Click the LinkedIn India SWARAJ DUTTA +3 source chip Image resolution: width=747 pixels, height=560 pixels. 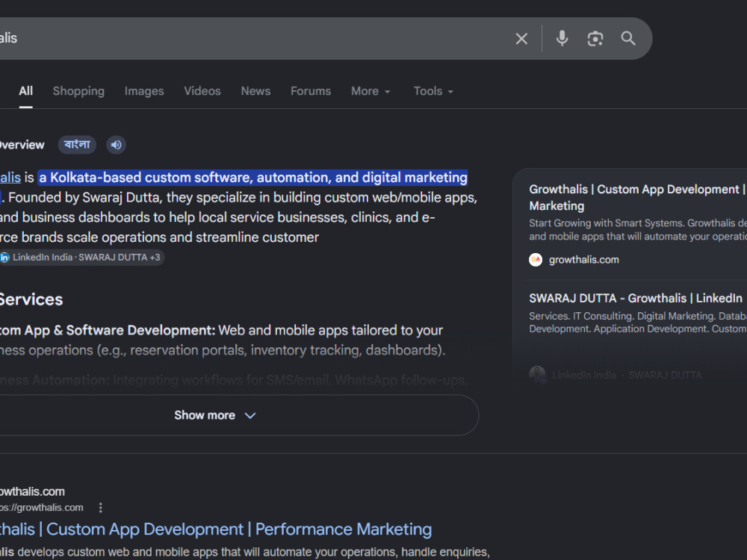82,258
